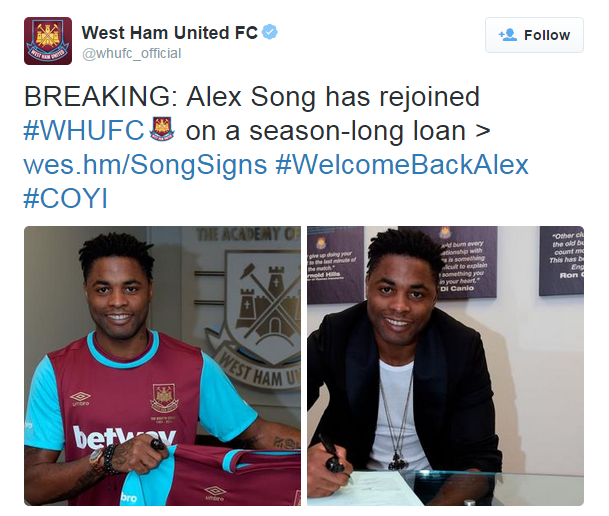This screenshot has height=516, width=609.
Task: Click the Umbro logo on the worn shirt
Action: coord(80,398)
